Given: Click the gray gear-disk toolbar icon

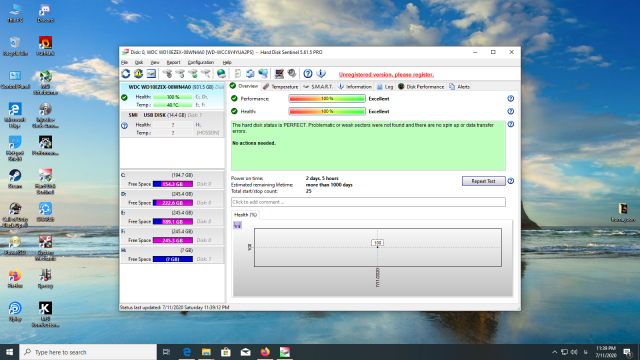Looking at the screenshot, I should pos(292,73).
